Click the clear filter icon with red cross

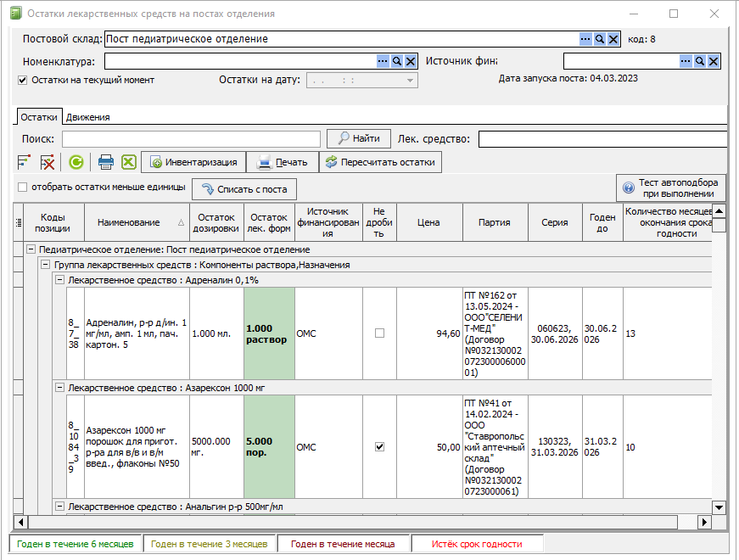pyautogui.click(x=48, y=162)
